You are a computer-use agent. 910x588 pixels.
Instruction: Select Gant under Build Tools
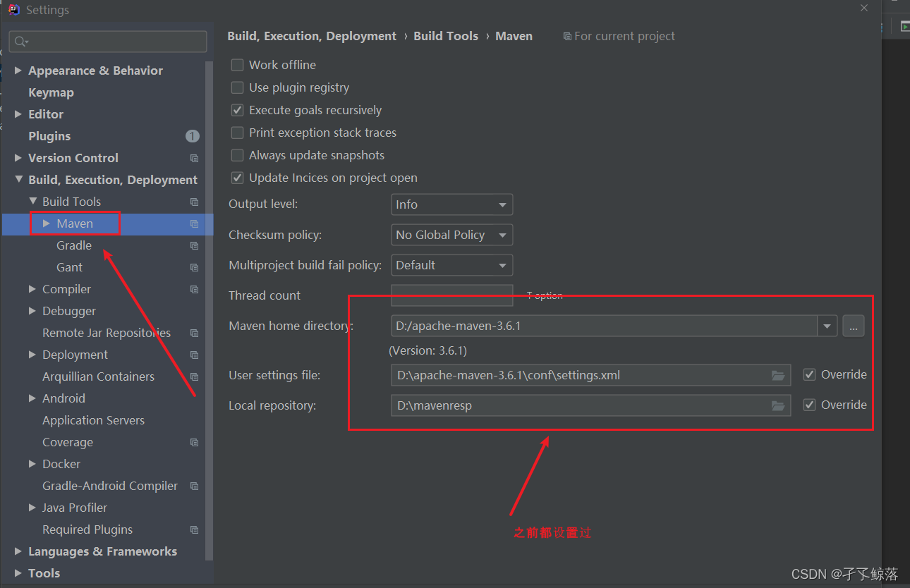point(69,267)
